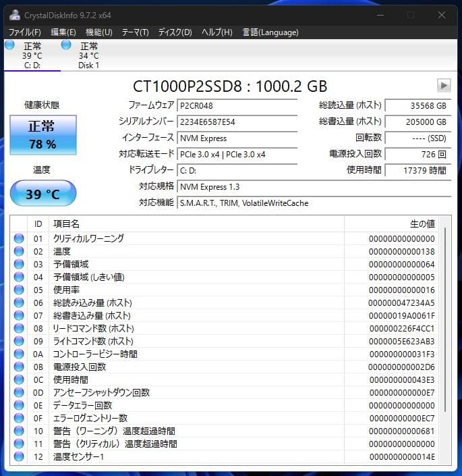Click raw value 00000000002D6
462x476 pixels.
coord(401,367)
